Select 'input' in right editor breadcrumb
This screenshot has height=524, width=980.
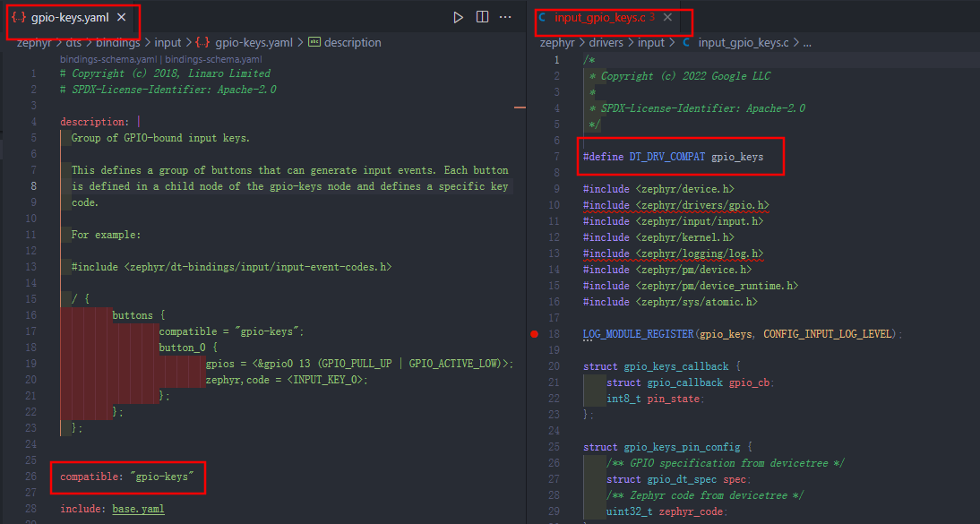click(x=650, y=42)
